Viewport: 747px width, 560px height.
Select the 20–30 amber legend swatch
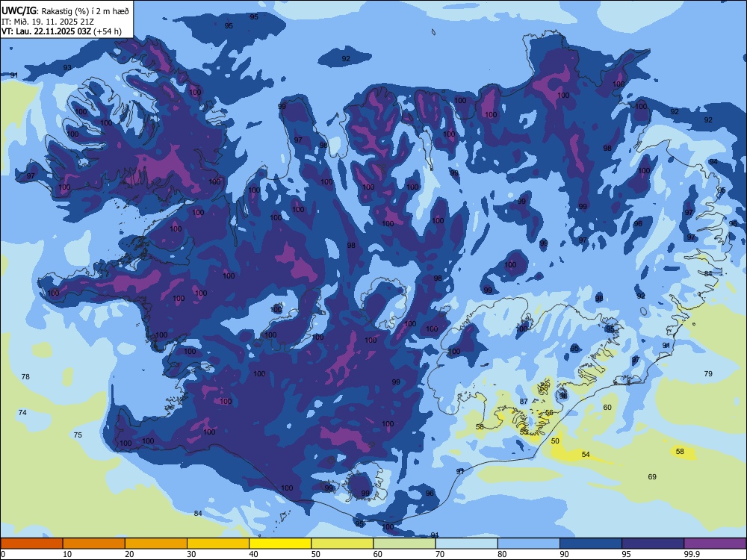(156, 544)
